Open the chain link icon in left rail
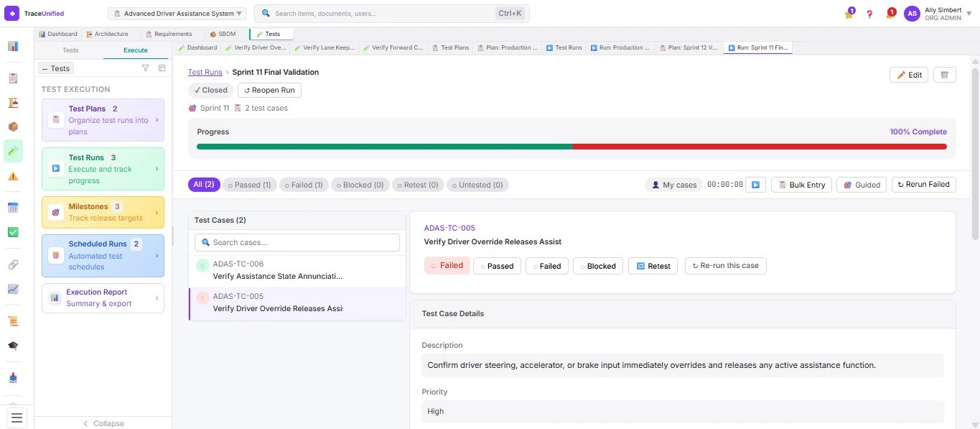This screenshot has width=980, height=429. click(x=13, y=264)
